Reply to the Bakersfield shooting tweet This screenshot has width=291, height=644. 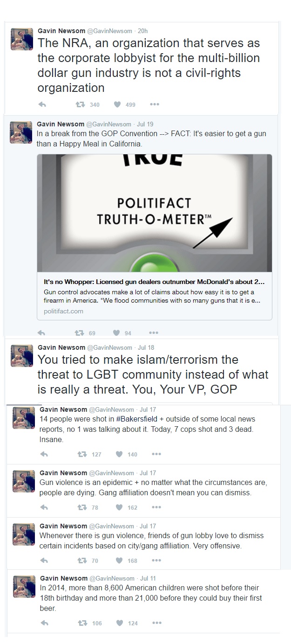[44, 454]
